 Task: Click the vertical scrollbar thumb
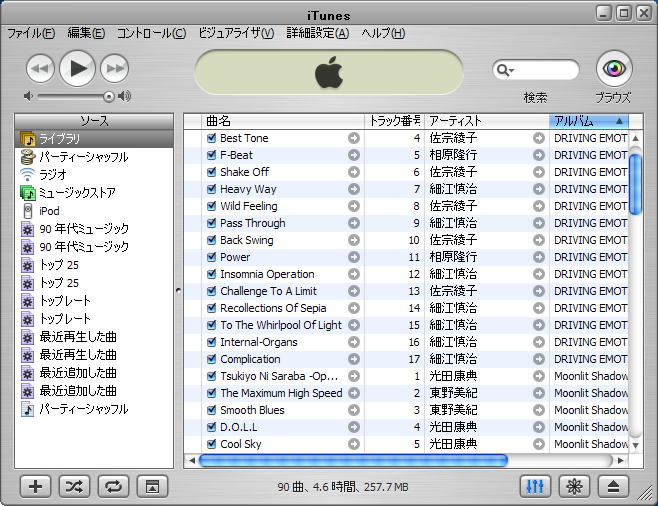click(x=635, y=184)
